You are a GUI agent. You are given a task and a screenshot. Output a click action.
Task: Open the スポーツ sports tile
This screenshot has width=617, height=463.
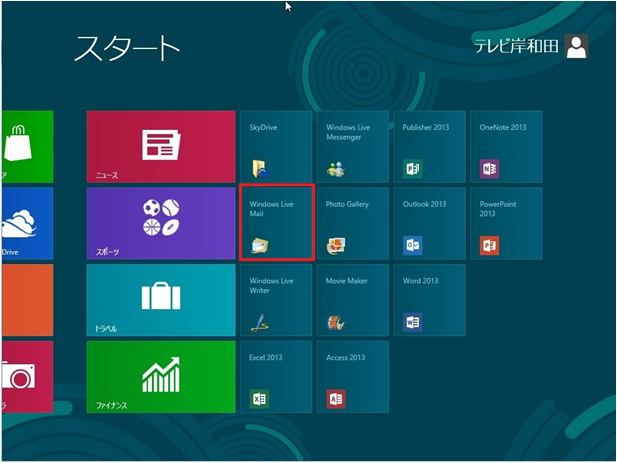coord(161,223)
